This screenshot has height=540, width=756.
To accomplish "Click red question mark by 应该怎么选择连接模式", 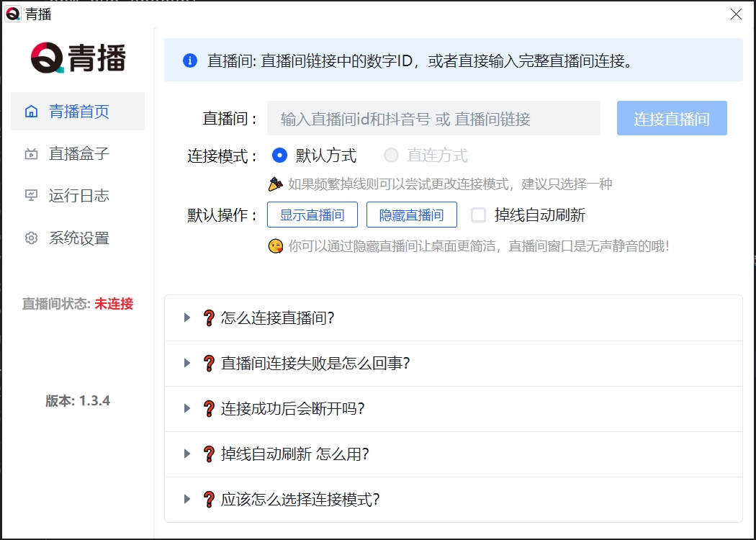I will coord(209,500).
